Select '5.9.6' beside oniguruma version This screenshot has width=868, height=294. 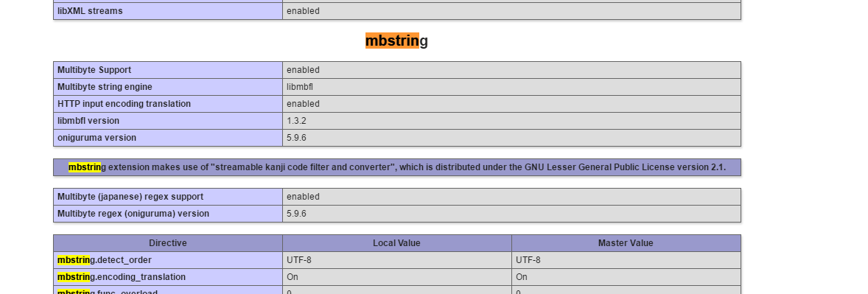coord(296,138)
